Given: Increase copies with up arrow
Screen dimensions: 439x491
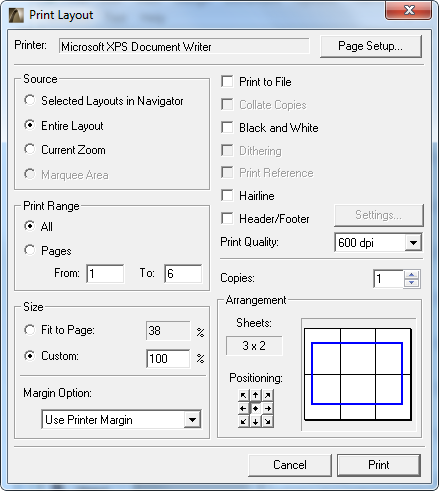Looking at the screenshot, I should [x=412, y=275].
